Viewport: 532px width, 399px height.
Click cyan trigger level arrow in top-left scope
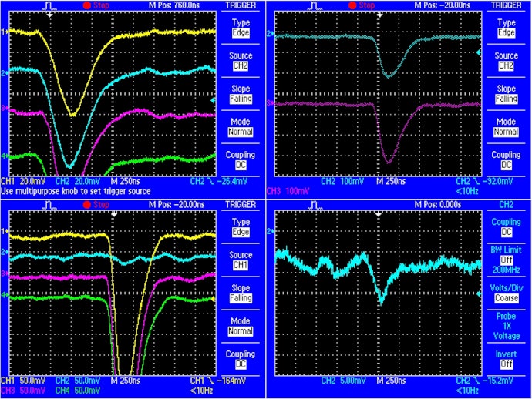point(213,100)
